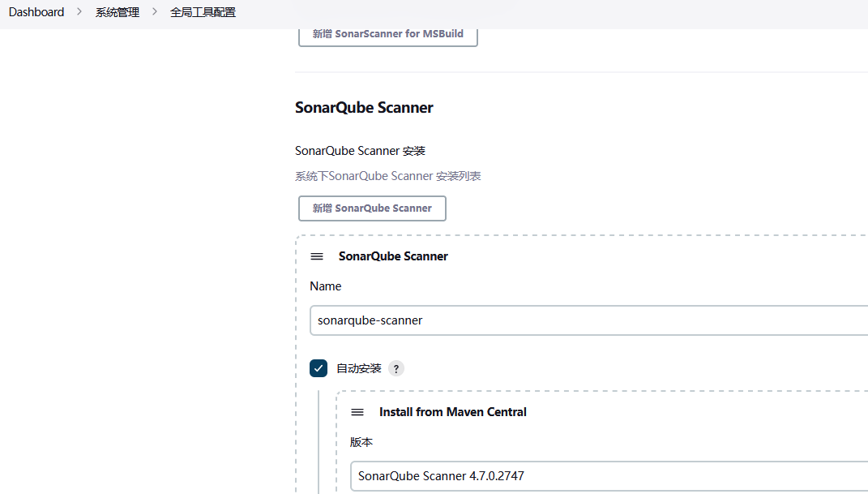
Task: Go to Dashboard in the breadcrumb
Action: pos(36,12)
